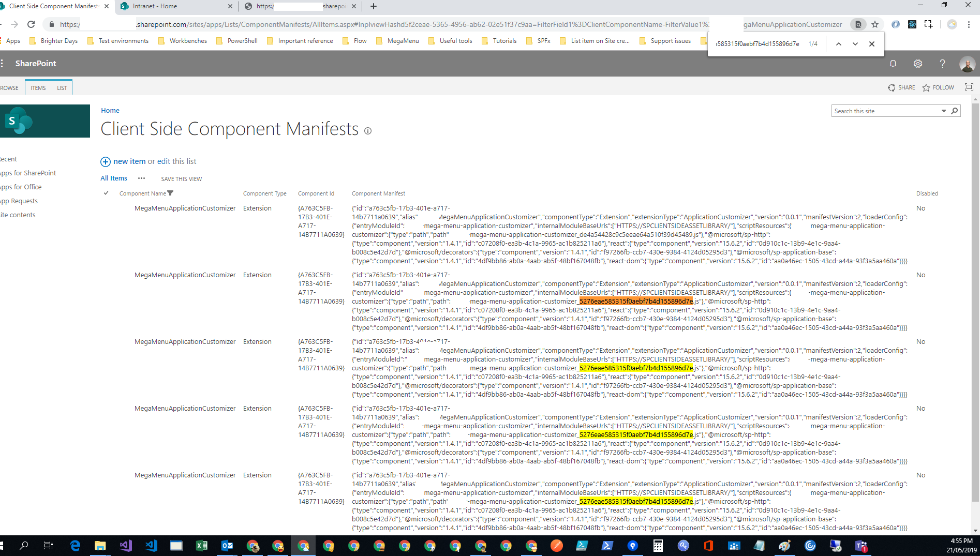This screenshot has height=556, width=980.
Task: Open the Important reference bookmark folder
Action: [300, 41]
